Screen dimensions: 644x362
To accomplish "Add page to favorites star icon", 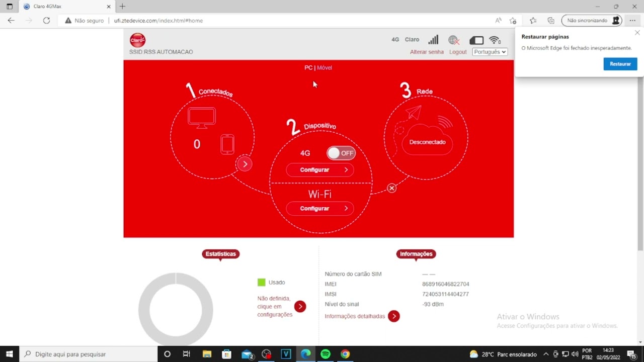I will click(513, 21).
